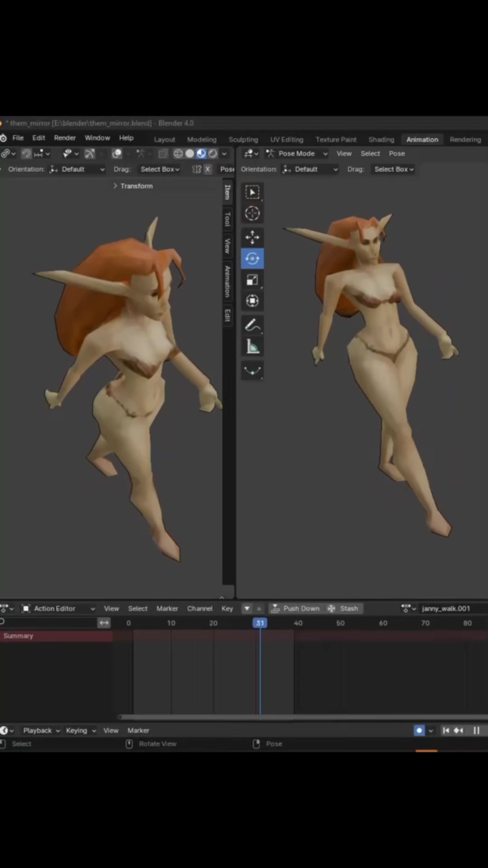Select the Measure tool icon
Image resolution: width=488 pixels, height=868 pixels.
click(252, 347)
